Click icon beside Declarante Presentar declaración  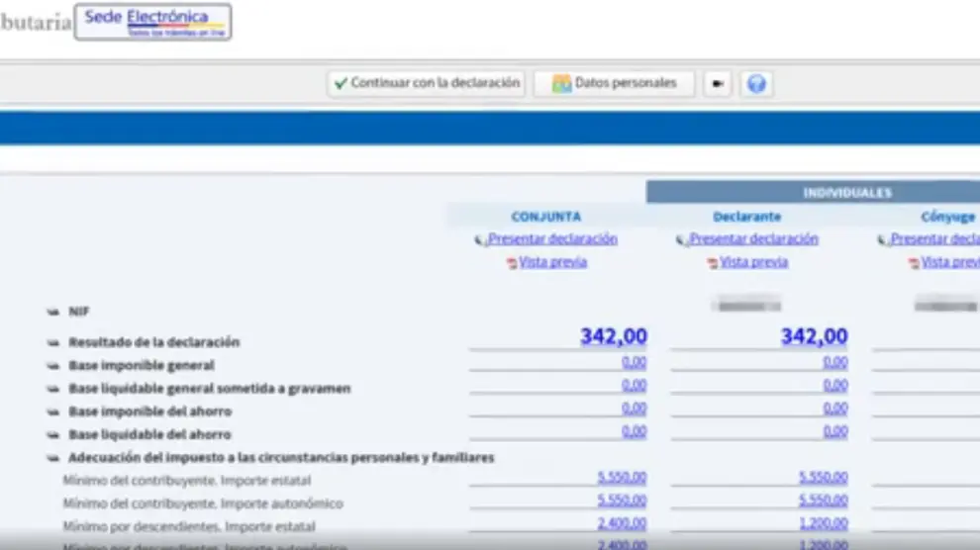pos(681,239)
